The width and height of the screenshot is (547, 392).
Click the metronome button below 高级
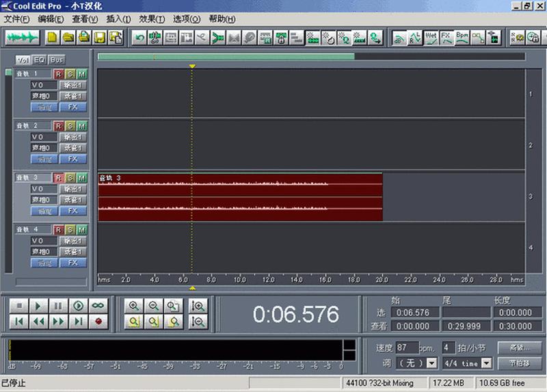click(520, 363)
